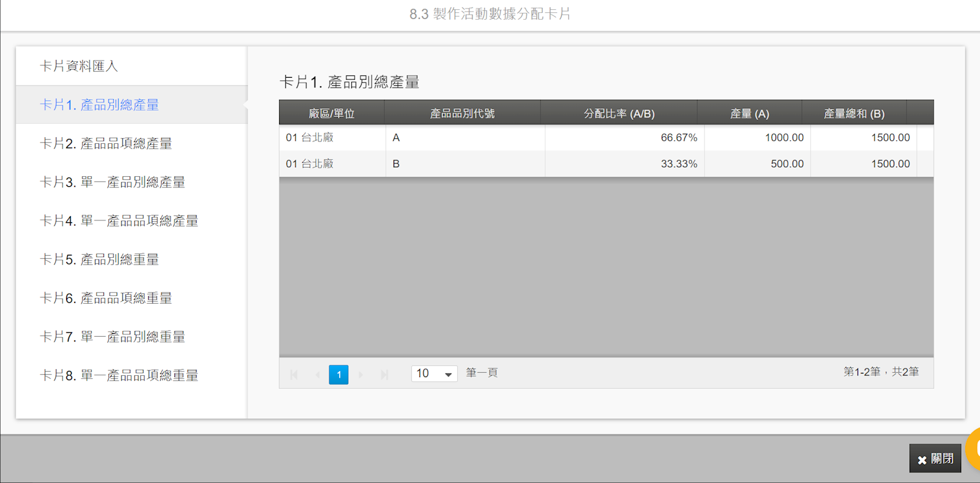Click the 關閉 close button

(x=935, y=459)
